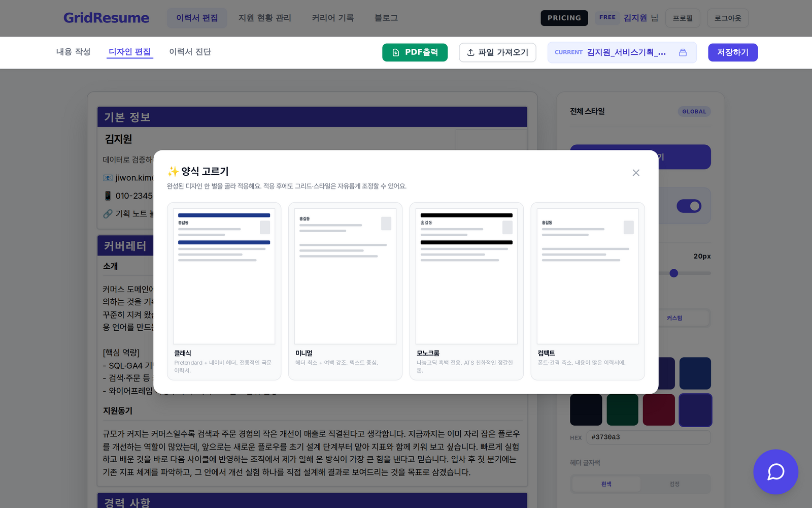Select 검정 header text color
The image size is (812, 508).
[674, 484]
